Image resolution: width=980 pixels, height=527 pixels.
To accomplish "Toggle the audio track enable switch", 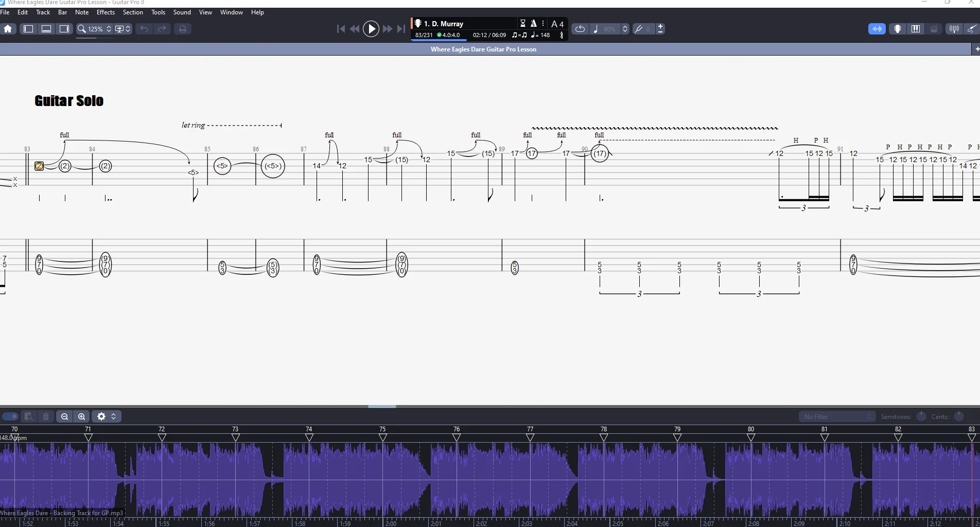I will click(x=10, y=416).
